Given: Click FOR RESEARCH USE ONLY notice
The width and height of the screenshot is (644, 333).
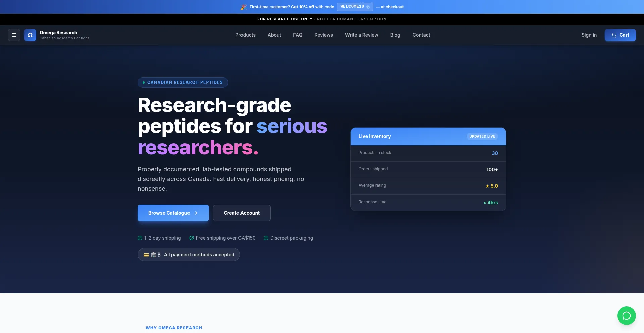Looking at the screenshot, I should pos(285,19).
